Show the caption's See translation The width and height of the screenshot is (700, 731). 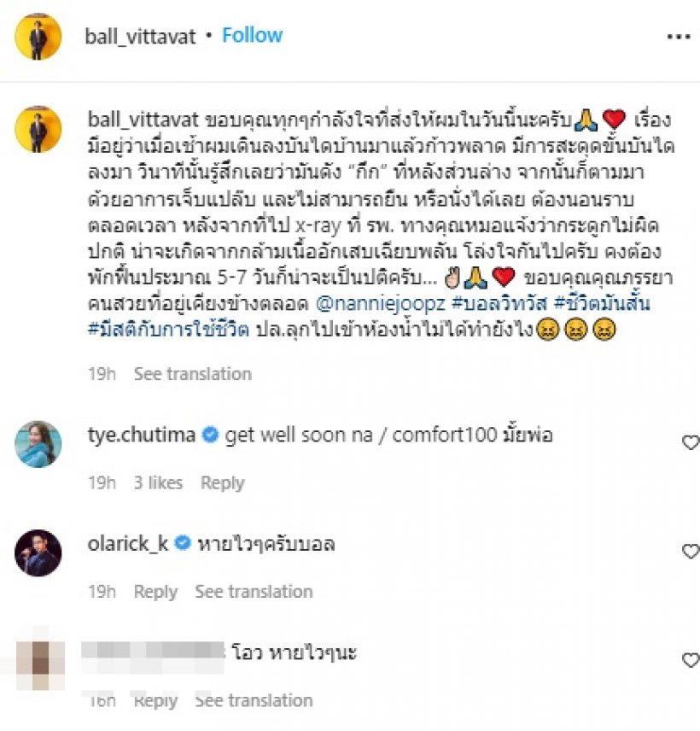point(193,374)
